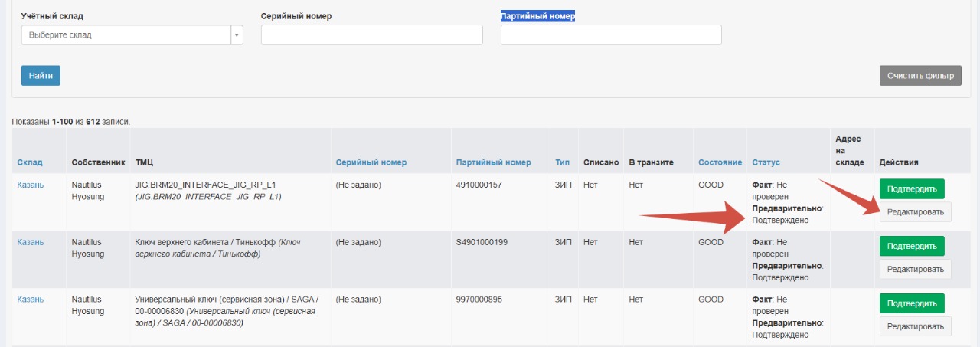Sort table by Партийный номер header
980x347 pixels.
[x=493, y=162]
